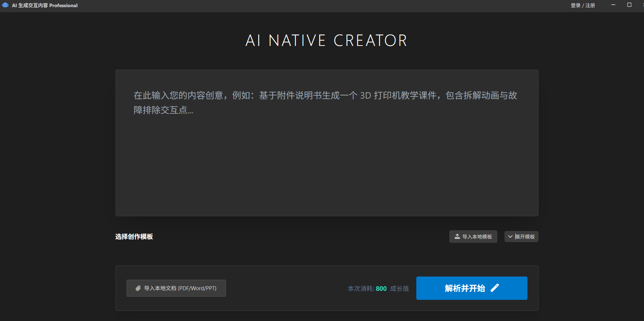Click the chevron arrow beside 展开模板
Image resolution: width=644 pixels, height=321 pixels.
point(510,237)
